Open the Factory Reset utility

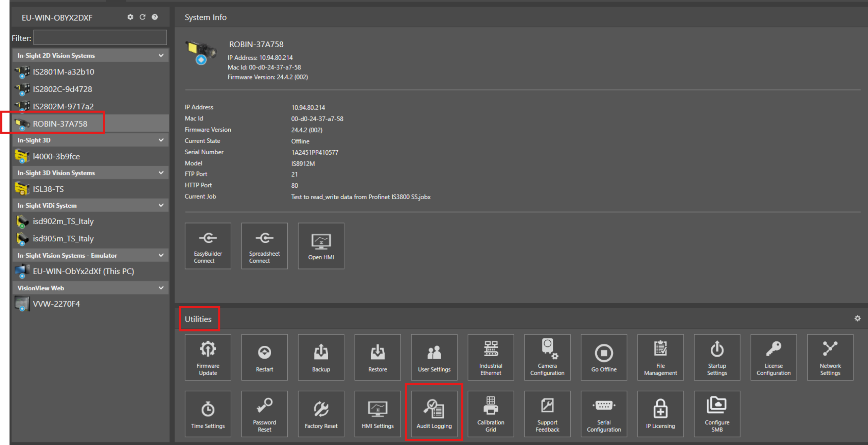[x=321, y=413]
